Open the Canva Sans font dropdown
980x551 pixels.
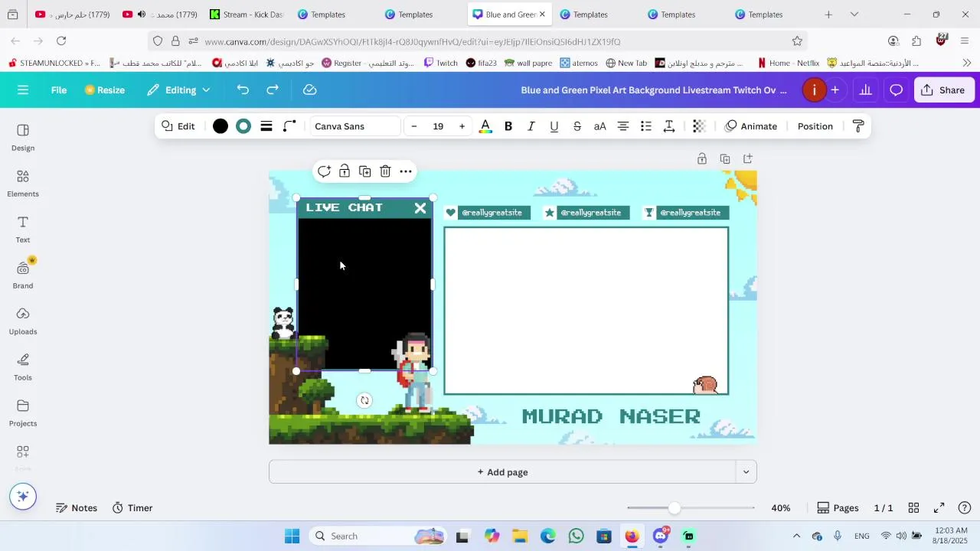pos(355,126)
